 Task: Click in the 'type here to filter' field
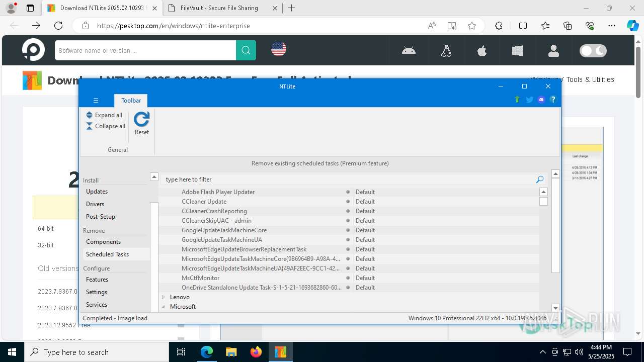coord(347,179)
